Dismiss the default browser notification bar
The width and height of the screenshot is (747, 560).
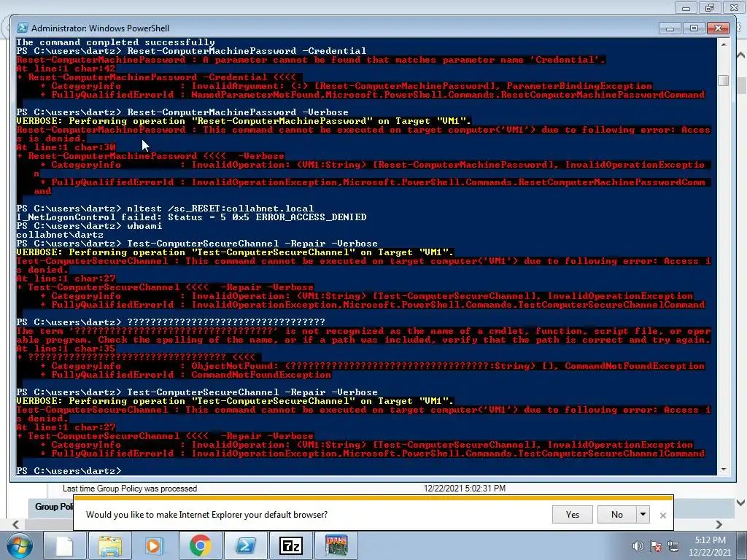(x=662, y=516)
